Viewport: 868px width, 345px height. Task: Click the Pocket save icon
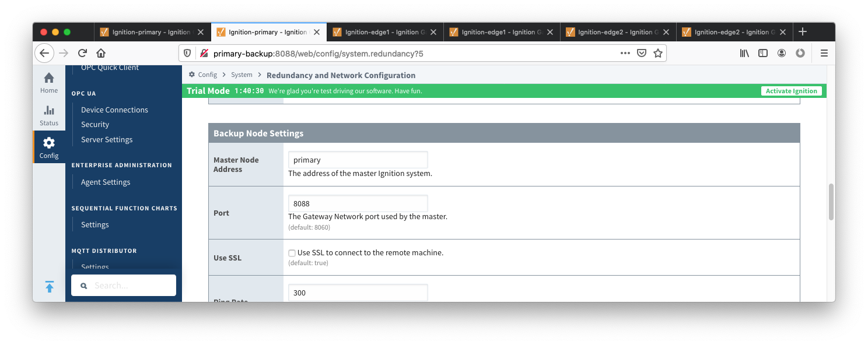pyautogui.click(x=641, y=53)
